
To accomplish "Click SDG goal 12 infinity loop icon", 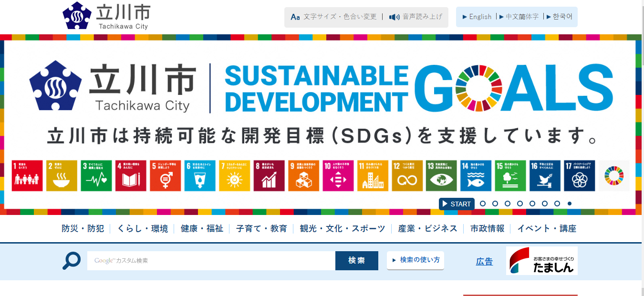I will point(407,176).
